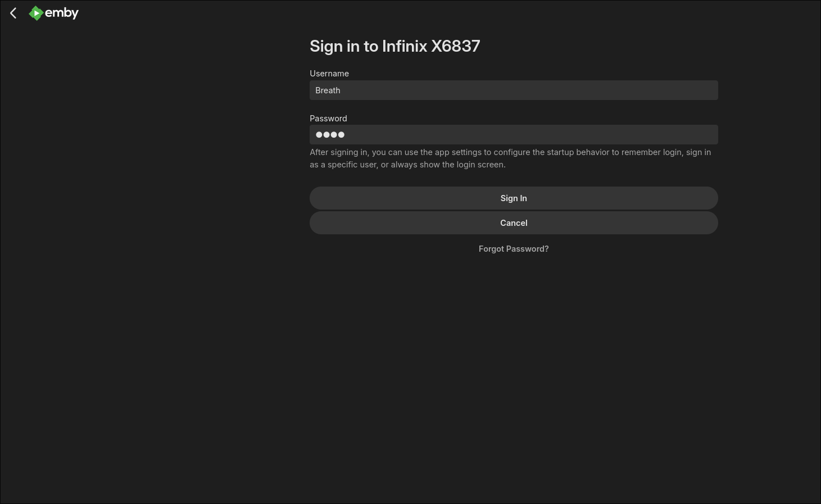Select the text reading Breath
The width and height of the screenshot is (821, 504).
pyautogui.click(x=328, y=90)
